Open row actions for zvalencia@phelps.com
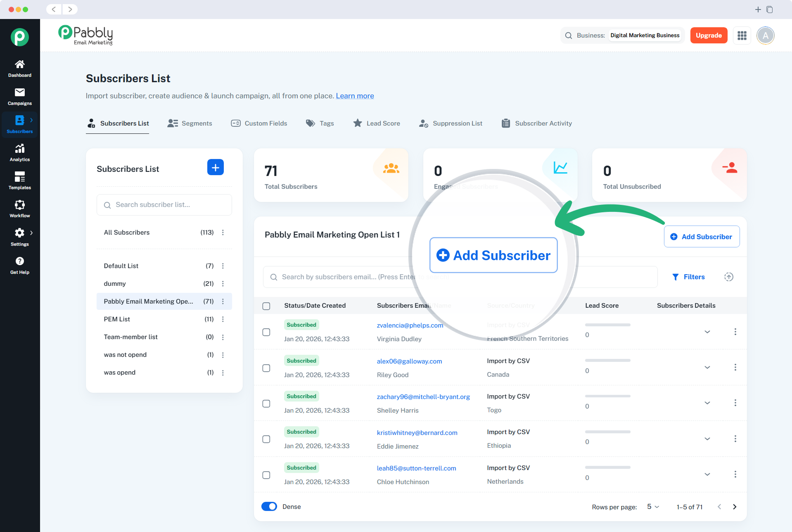The height and width of the screenshot is (532, 792). 735,332
